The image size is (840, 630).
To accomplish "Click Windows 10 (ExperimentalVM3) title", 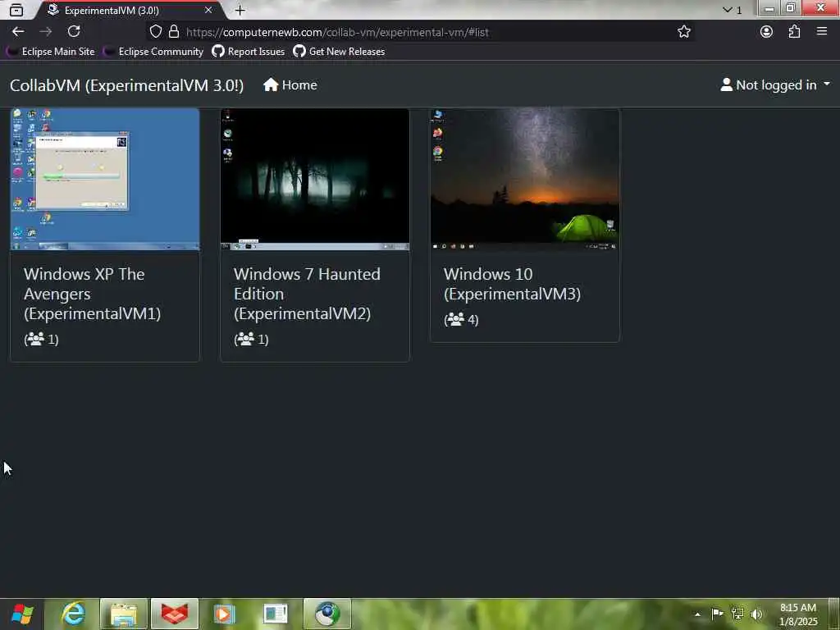I will (x=512, y=284).
